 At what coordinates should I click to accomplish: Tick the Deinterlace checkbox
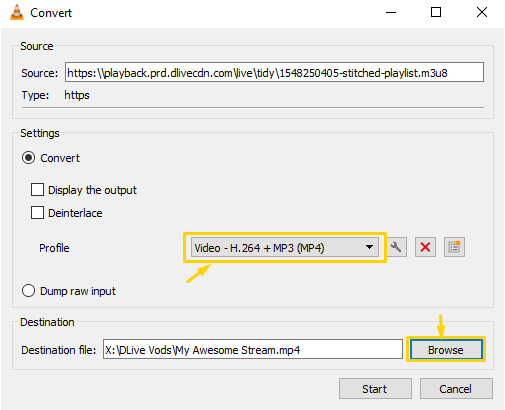[x=37, y=213]
